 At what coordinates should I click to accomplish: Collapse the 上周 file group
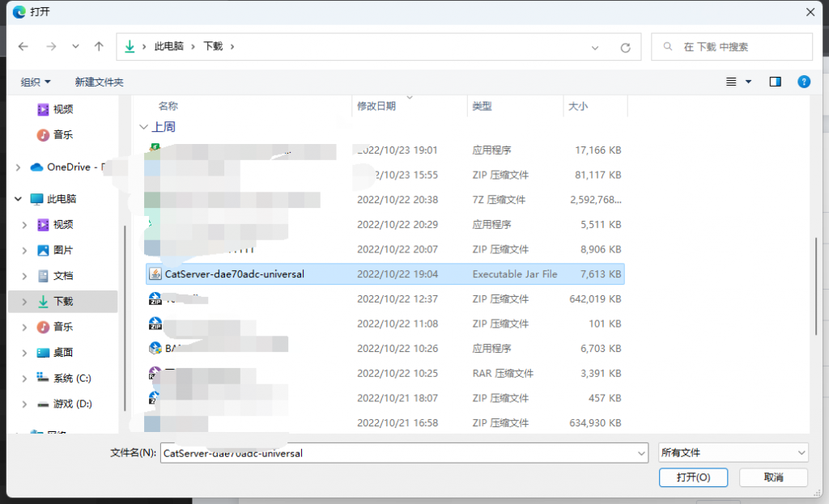pyautogui.click(x=144, y=126)
